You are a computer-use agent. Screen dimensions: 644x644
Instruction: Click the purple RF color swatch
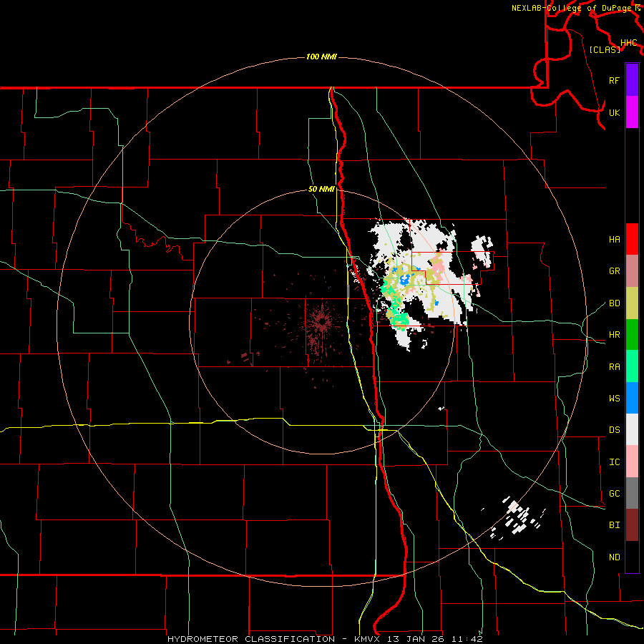pos(632,80)
